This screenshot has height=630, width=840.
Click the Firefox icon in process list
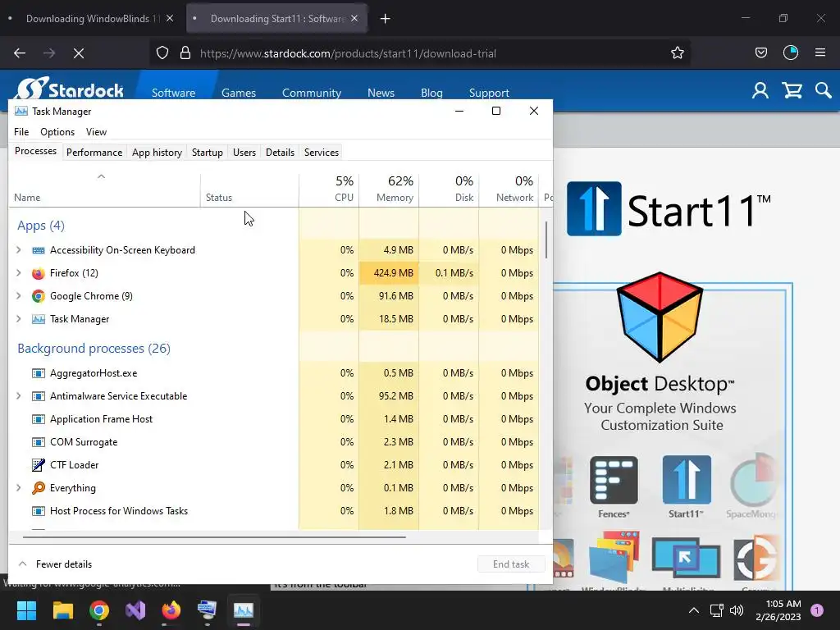tap(38, 273)
